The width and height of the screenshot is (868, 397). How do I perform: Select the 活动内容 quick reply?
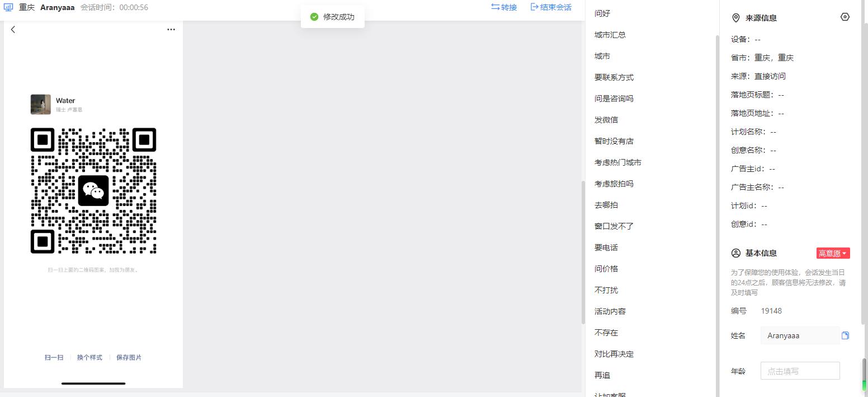610,311
